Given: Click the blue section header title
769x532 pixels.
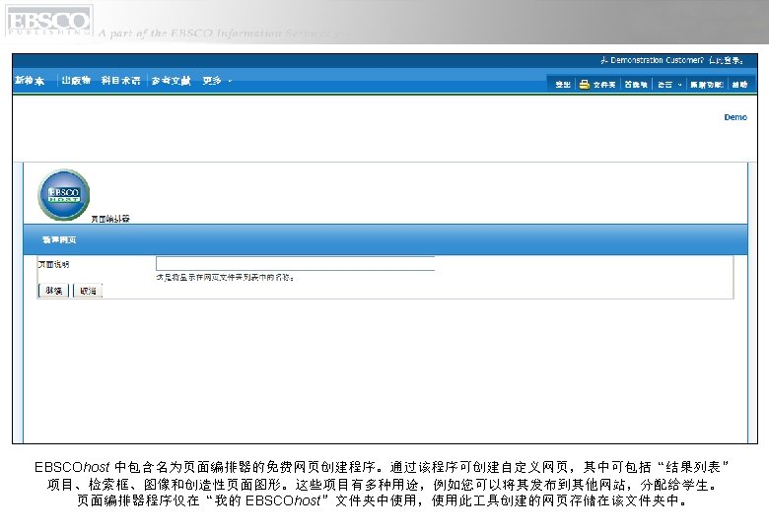Looking at the screenshot, I should [59, 240].
